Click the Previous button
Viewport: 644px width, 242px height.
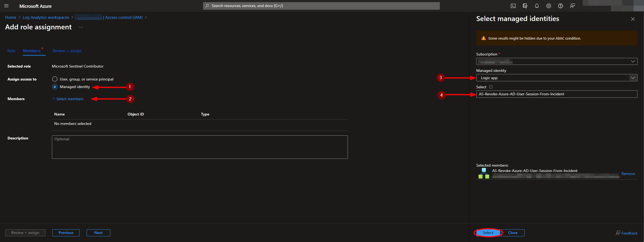coord(66,233)
